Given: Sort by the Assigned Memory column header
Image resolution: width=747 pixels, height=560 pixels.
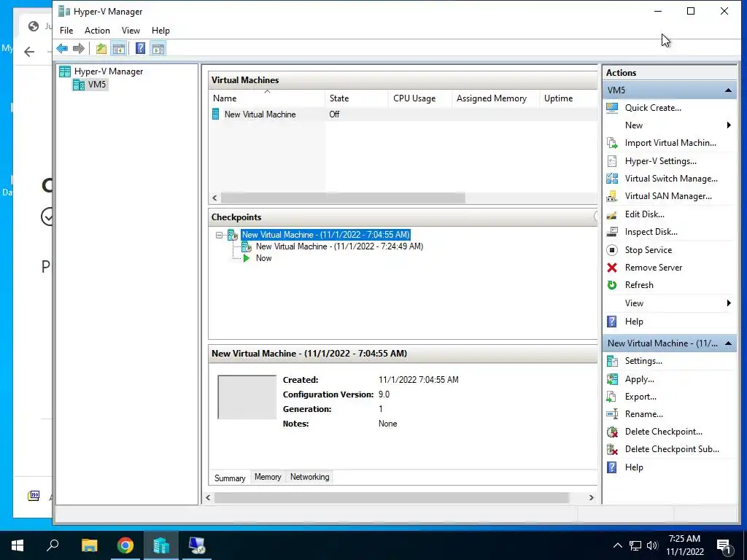Looking at the screenshot, I should point(495,98).
